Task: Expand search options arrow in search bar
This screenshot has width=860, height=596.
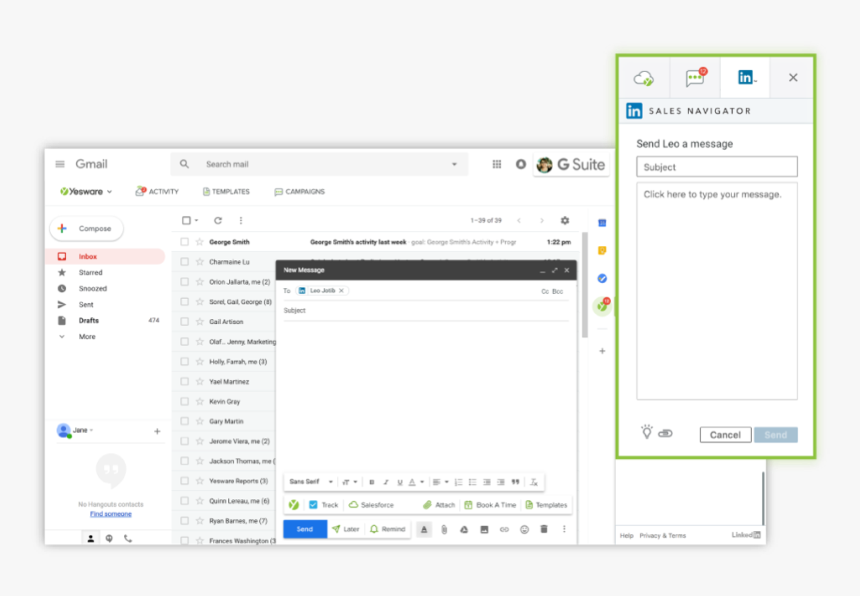Action: (x=454, y=164)
